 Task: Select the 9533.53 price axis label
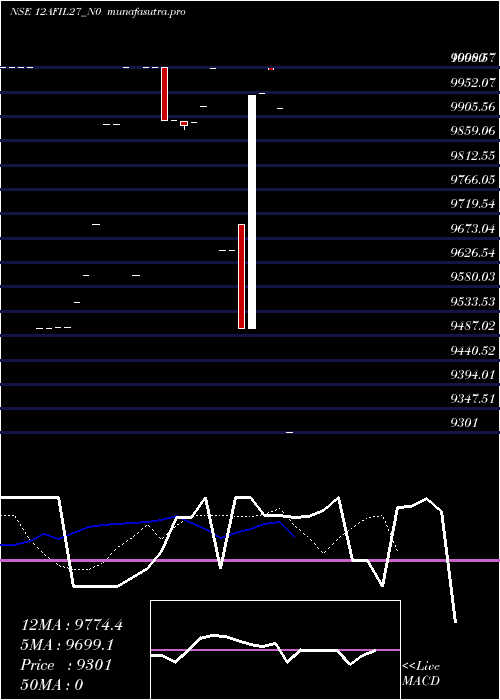473,301
